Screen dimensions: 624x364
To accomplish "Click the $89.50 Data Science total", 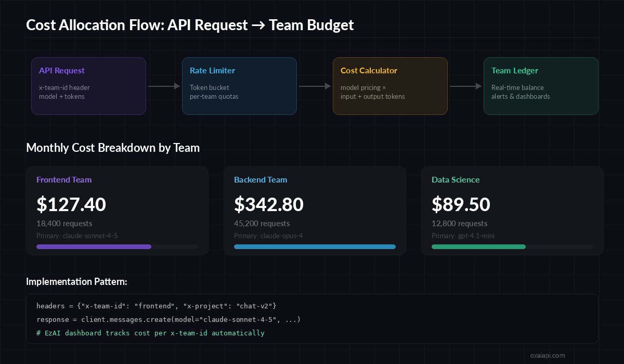I will 461,204.
